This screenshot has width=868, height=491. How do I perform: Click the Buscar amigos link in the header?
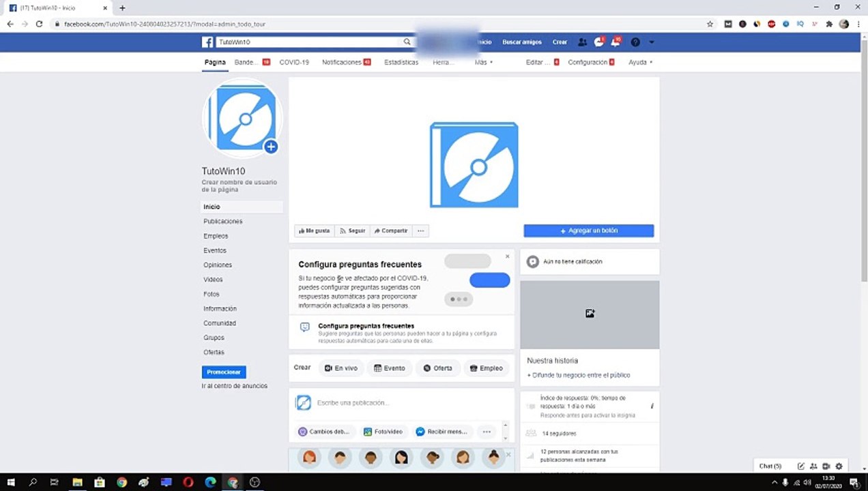click(x=522, y=42)
